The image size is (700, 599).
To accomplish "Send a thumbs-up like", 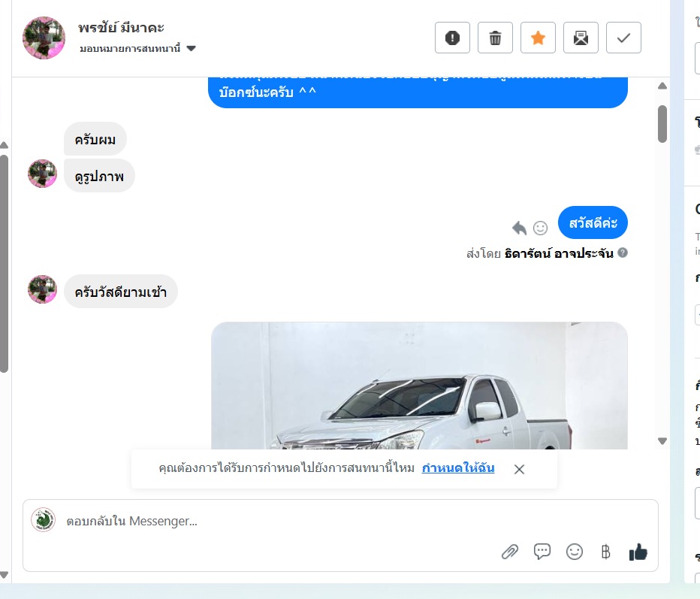I will click(x=638, y=552).
